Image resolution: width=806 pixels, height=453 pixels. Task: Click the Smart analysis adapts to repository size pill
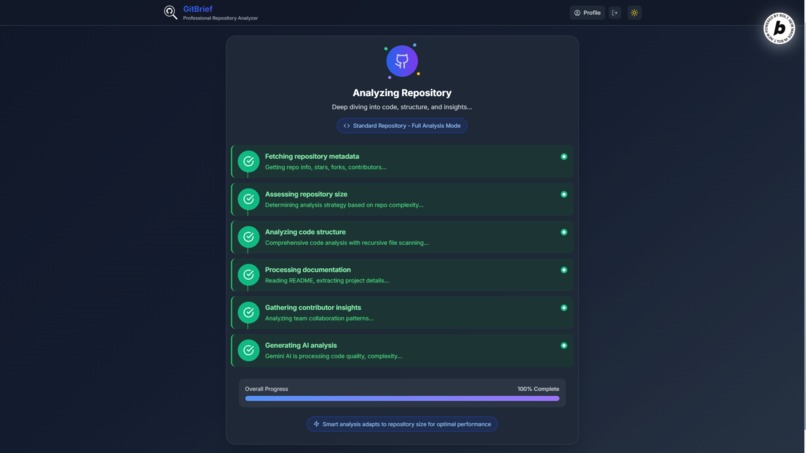pyautogui.click(x=402, y=424)
